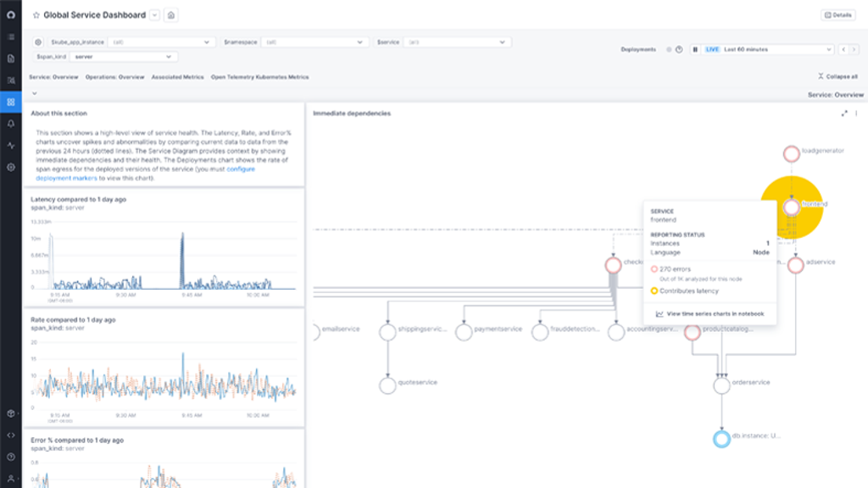Image resolution: width=868 pixels, height=488 pixels.
Task: Select the orderservice node
Action: tap(721, 385)
